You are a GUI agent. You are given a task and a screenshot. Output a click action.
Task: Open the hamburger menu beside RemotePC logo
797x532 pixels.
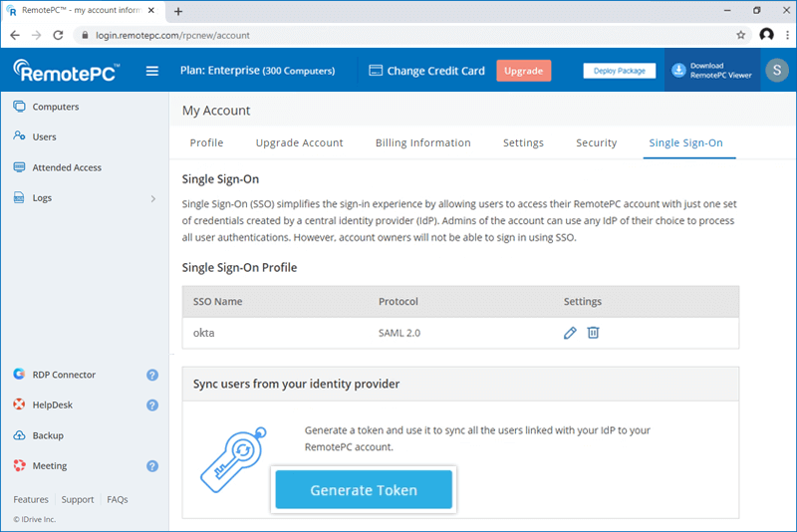(152, 71)
